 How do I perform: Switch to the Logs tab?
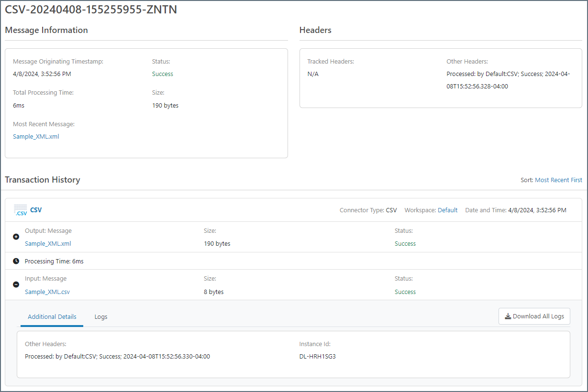tap(101, 316)
